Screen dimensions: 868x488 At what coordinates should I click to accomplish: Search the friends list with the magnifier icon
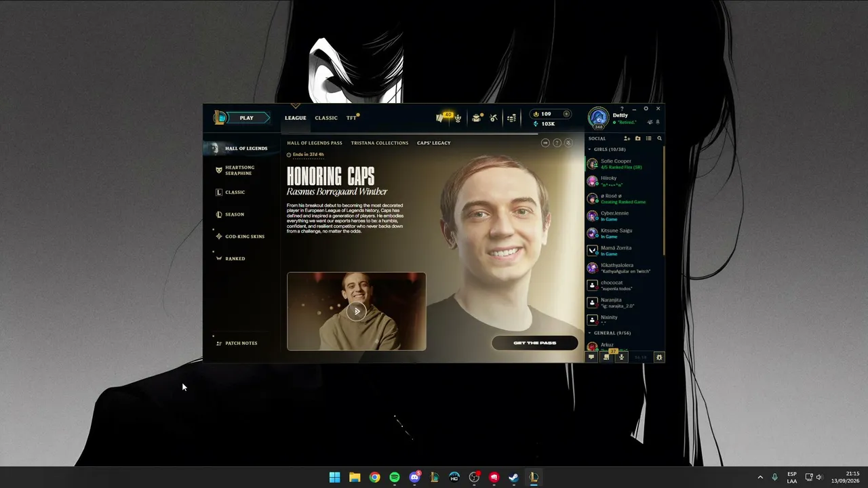[x=659, y=138]
